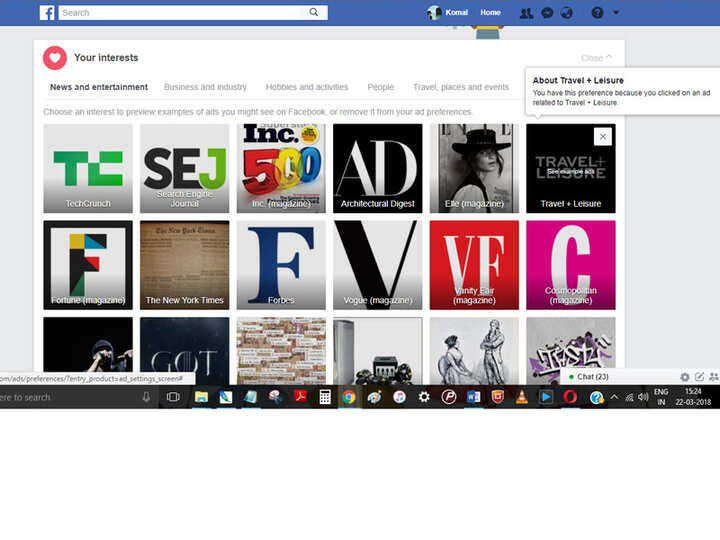Switch to Travel, places and events tab
Image resolution: width=720 pixels, height=540 pixels.
click(461, 87)
